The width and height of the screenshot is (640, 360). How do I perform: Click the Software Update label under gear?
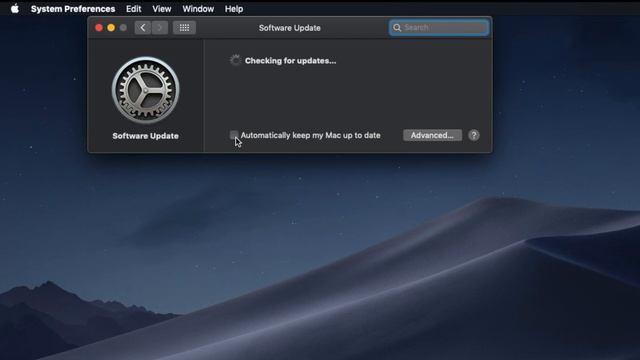point(145,136)
